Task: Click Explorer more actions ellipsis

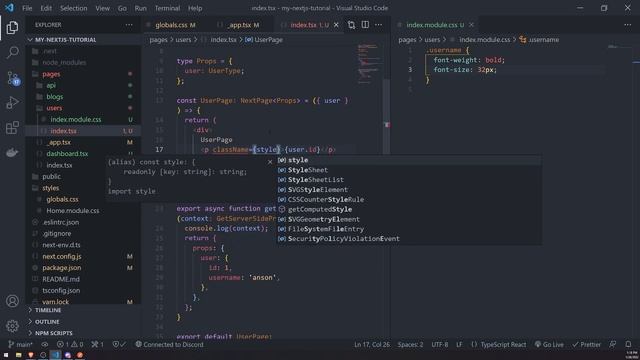Action: [x=129, y=25]
